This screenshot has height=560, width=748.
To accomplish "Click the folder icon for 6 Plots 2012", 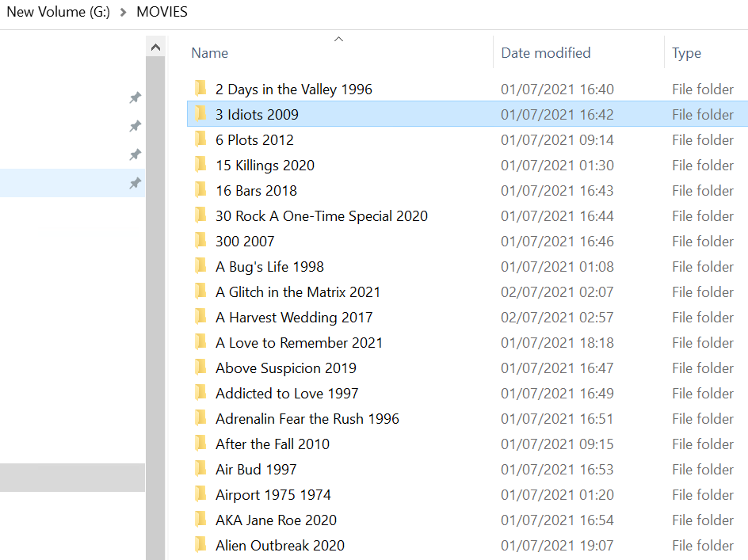I will pyautogui.click(x=200, y=139).
